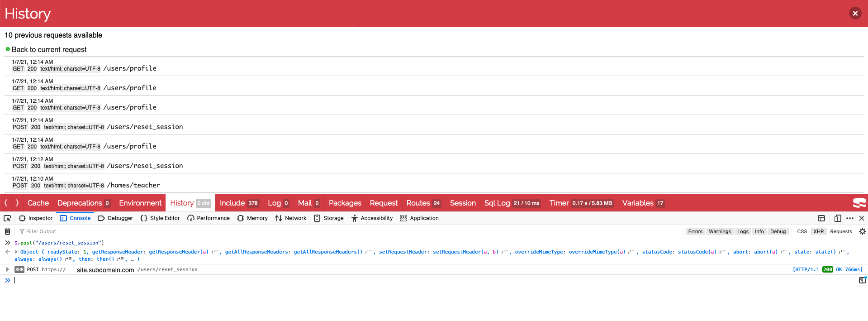Toggle the split console editor icon
Viewport: 868px width, 321px height.
click(862, 280)
